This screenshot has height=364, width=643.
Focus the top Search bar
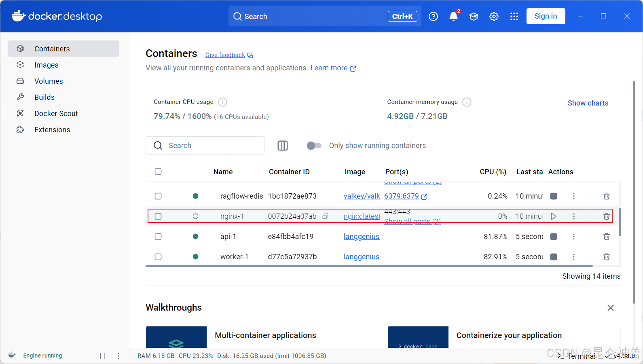coord(325,16)
